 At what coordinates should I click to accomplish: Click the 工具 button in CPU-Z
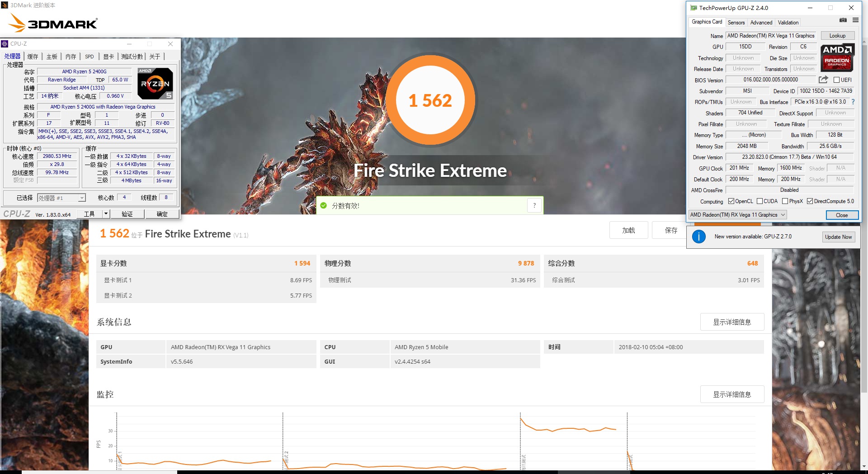(90, 214)
